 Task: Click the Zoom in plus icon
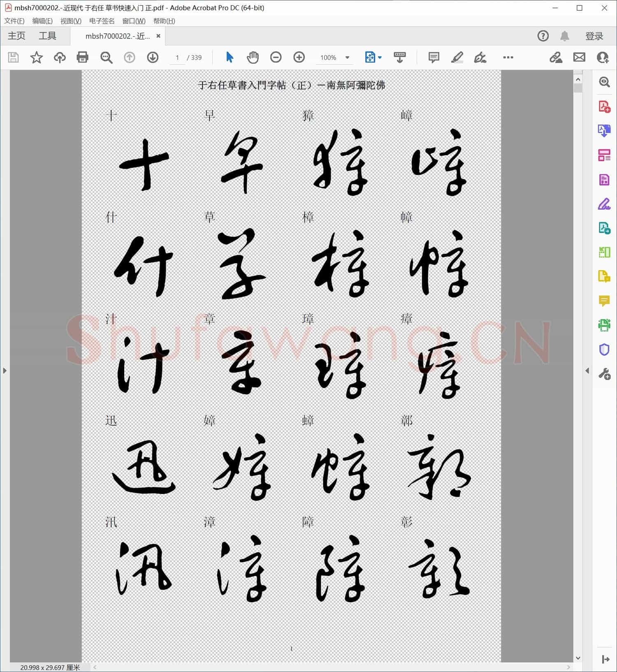pyautogui.click(x=299, y=57)
